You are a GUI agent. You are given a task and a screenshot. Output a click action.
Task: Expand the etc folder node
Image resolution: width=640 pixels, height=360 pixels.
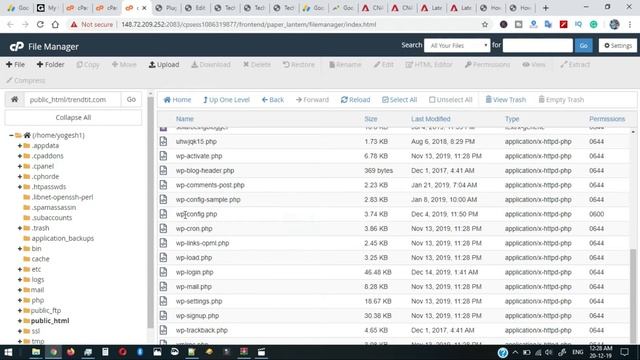click(x=20, y=269)
